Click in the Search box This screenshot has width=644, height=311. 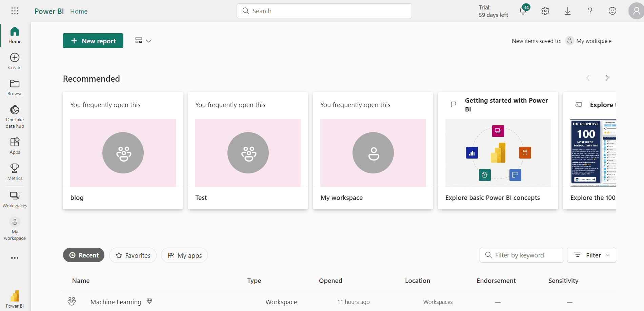point(324,11)
